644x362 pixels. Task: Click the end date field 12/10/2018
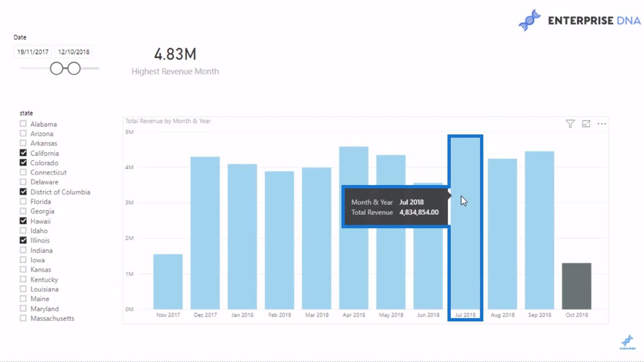point(74,52)
